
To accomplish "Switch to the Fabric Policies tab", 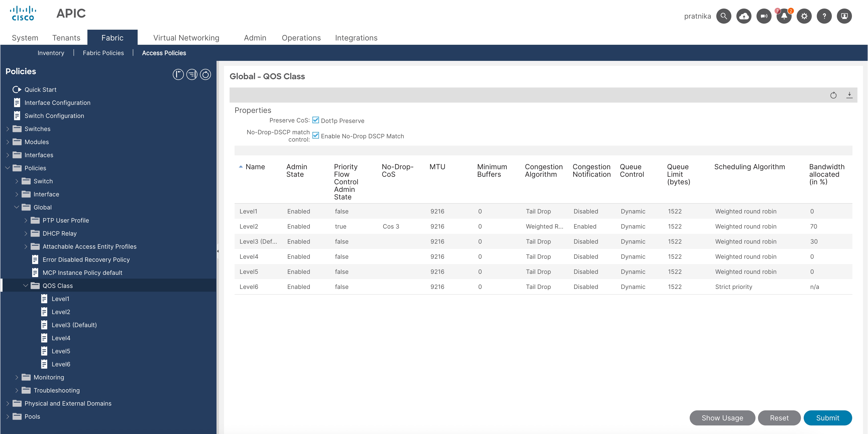I will click(x=103, y=53).
